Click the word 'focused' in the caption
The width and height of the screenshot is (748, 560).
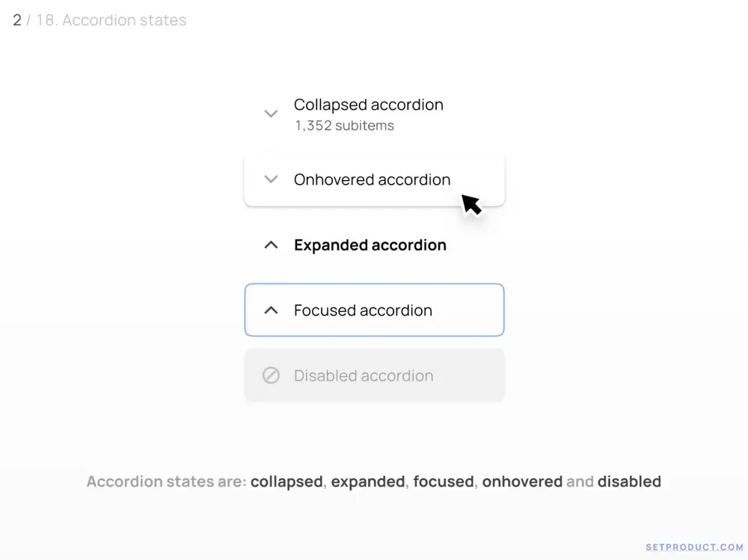(443, 481)
